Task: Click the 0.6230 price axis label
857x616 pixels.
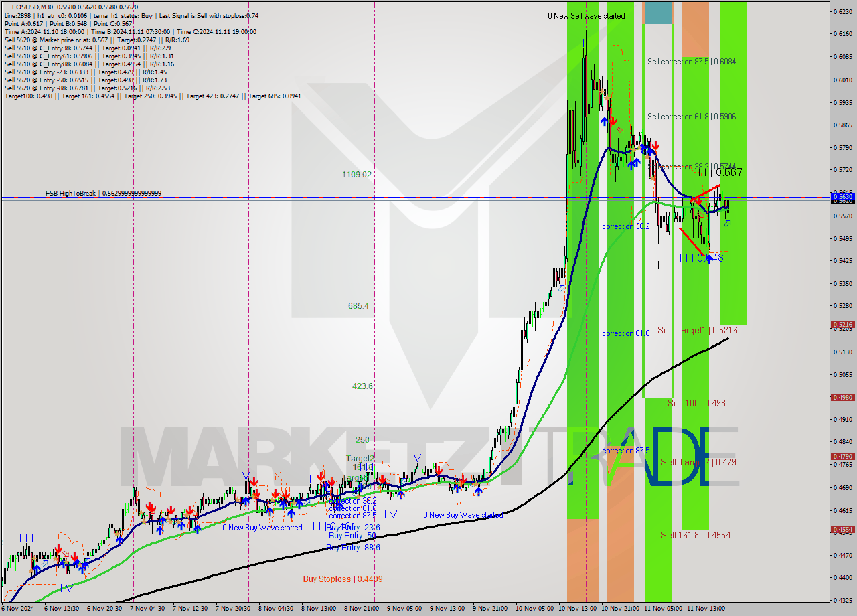Action: (844, 11)
